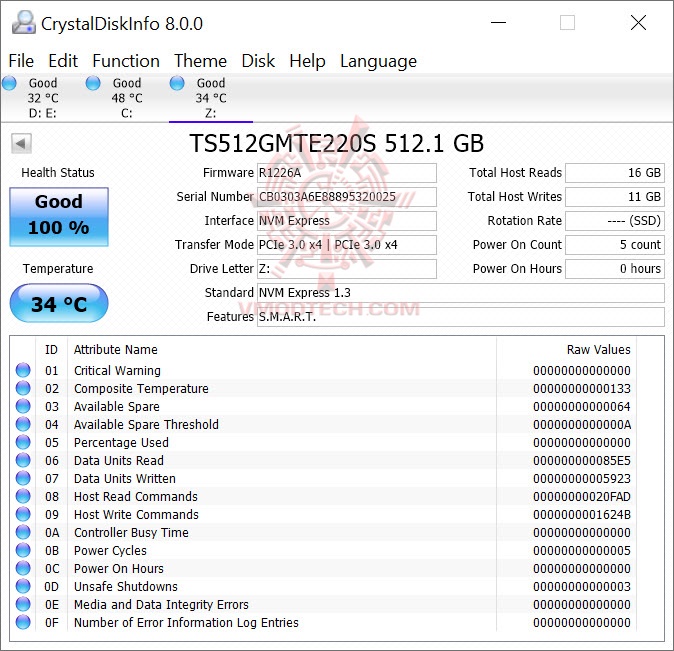This screenshot has height=651, width=674.
Task: Click raw value 00000000020FAD
Action: point(582,497)
